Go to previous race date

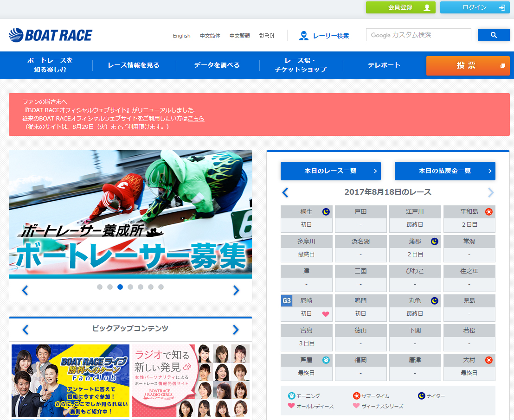[x=285, y=193]
